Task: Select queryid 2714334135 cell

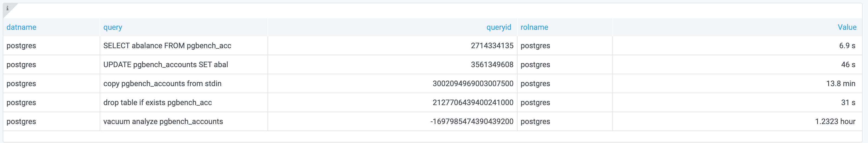Action: click(x=492, y=46)
